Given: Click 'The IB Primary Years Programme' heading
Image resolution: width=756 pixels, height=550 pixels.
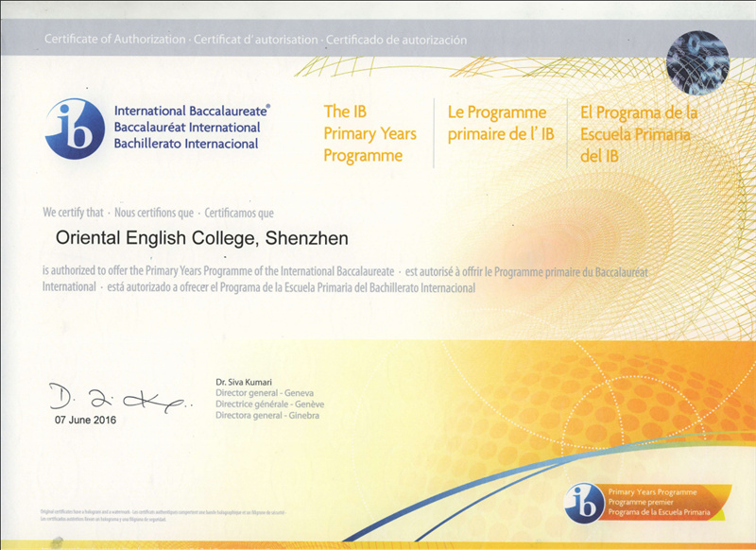Looking at the screenshot, I should [369, 133].
